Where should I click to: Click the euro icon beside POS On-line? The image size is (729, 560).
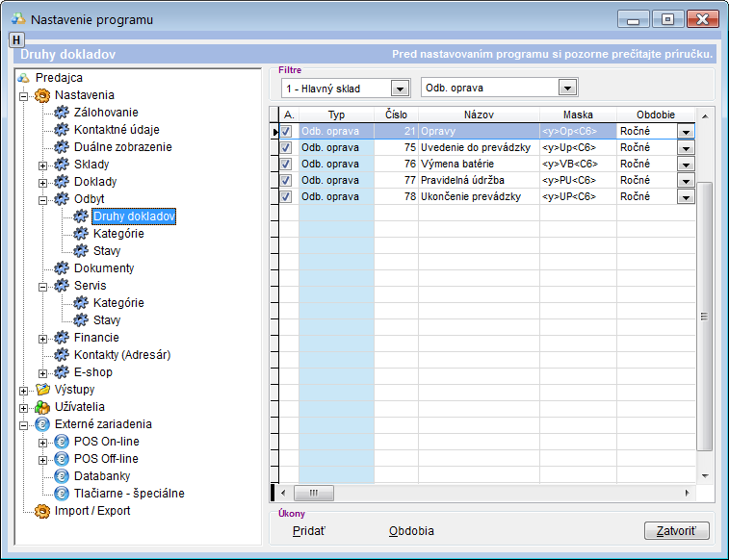point(63,442)
